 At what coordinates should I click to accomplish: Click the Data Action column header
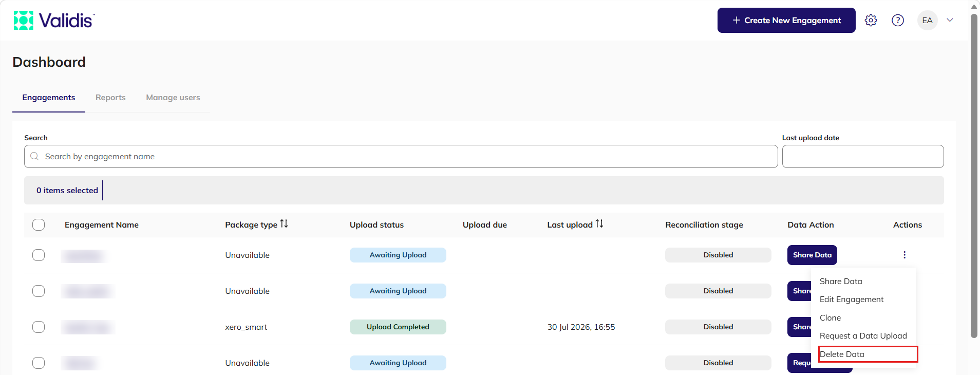(811, 225)
